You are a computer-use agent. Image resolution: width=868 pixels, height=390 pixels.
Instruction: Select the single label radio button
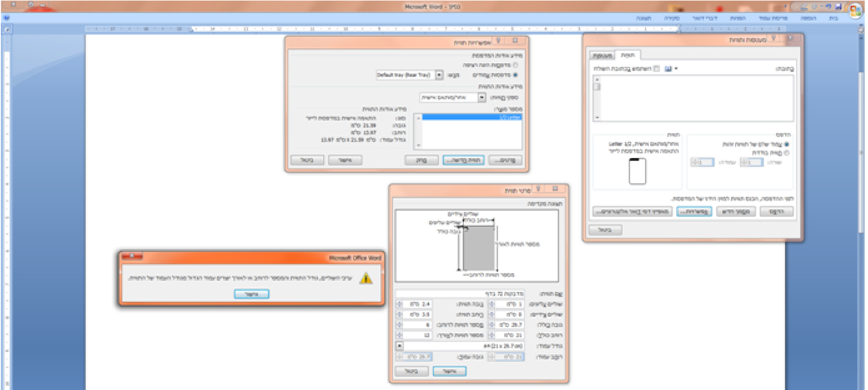[x=786, y=153]
